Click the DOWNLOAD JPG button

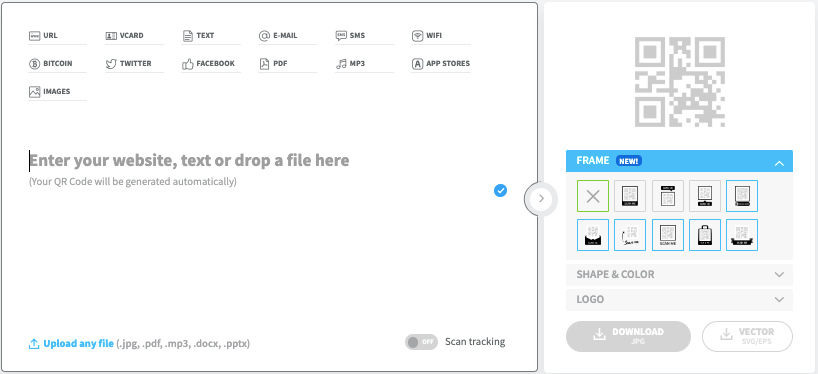pyautogui.click(x=628, y=336)
